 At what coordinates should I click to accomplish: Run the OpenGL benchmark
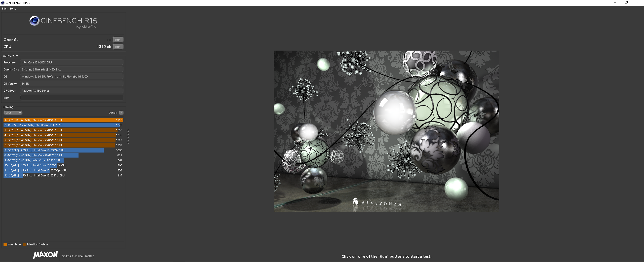click(x=118, y=40)
